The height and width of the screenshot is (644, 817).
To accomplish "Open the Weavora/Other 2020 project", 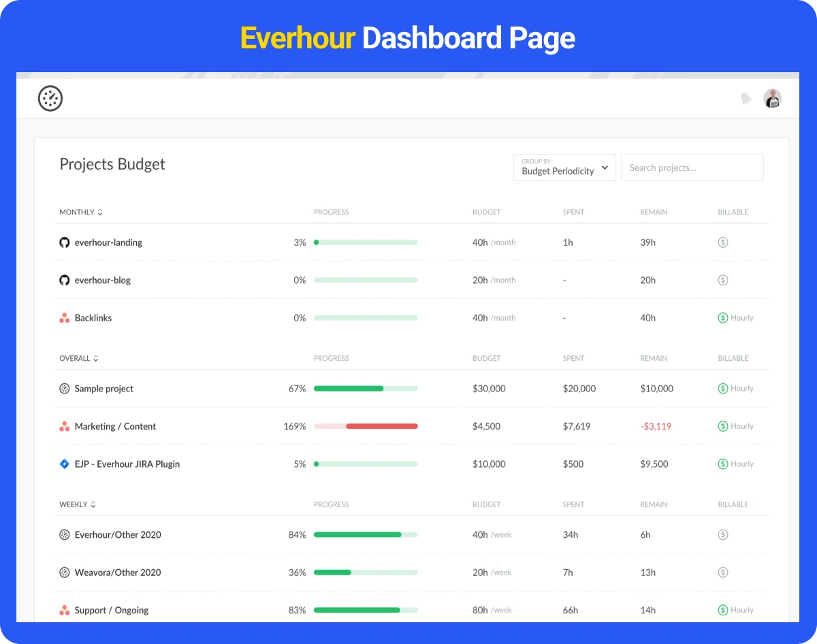I will (118, 573).
